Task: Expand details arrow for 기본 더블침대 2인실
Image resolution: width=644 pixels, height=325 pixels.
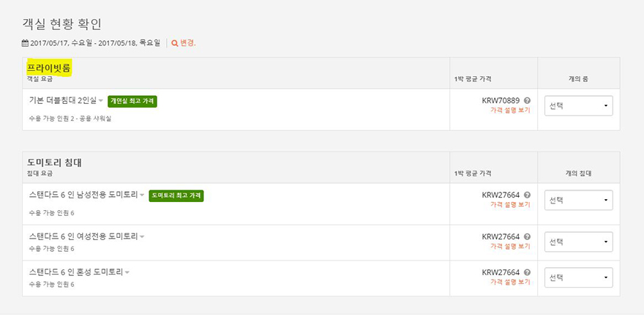Action: pos(101,101)
